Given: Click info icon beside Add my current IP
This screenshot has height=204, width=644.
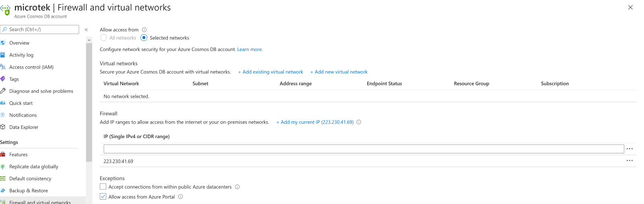Looking at the screenshot, I should [359, 122].
